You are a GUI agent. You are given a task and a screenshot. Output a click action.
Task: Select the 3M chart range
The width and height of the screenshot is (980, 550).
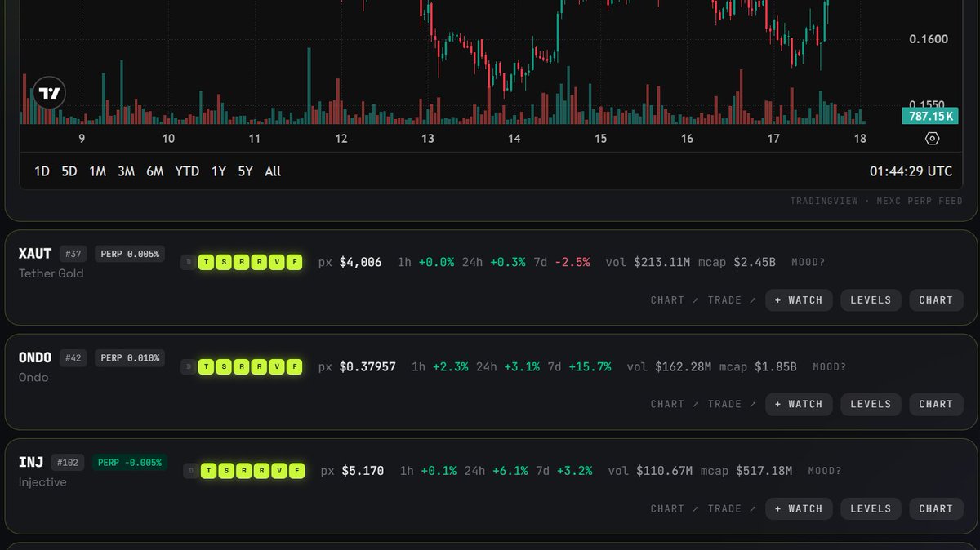(126, 171)
